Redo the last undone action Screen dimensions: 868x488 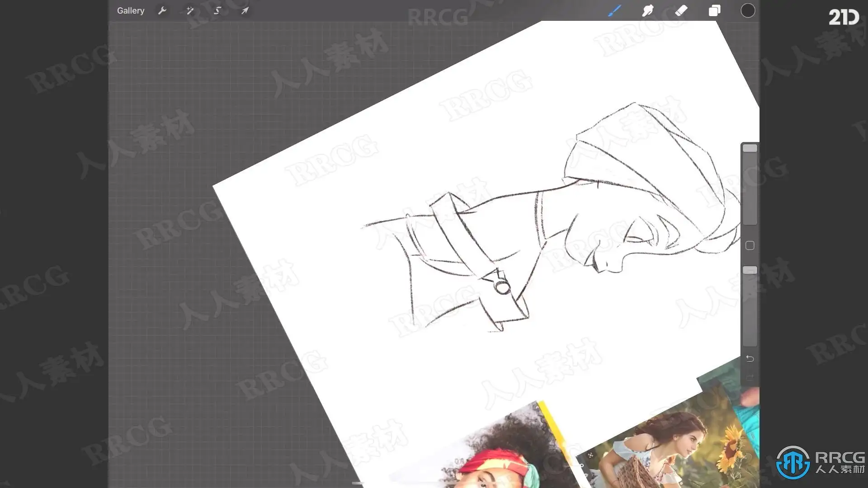[x=750, y=376]
